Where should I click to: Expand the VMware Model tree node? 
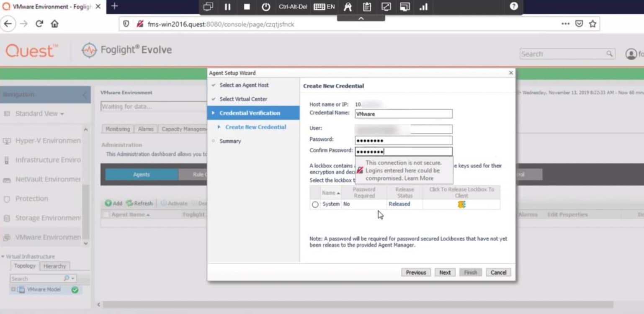(13, 289)
